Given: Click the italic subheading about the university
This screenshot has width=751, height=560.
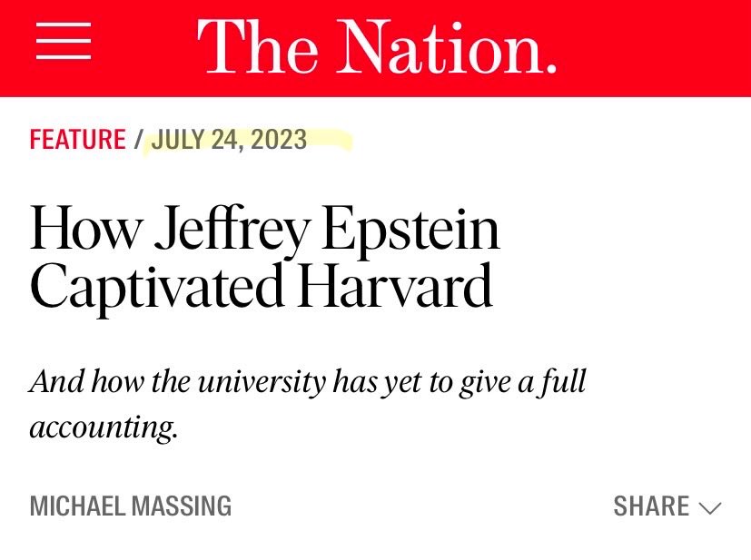Looking at the screenshot, I should (307, 381).
